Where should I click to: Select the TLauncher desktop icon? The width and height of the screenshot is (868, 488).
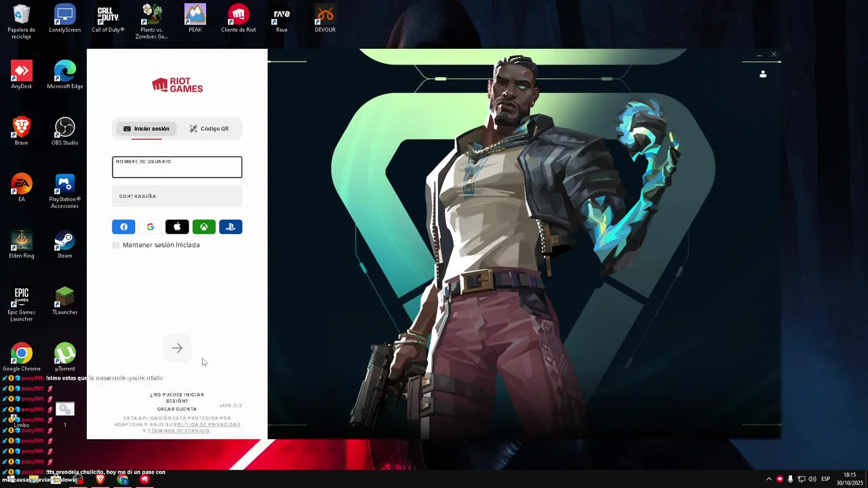pyautogui.click(x=65, y=302)
